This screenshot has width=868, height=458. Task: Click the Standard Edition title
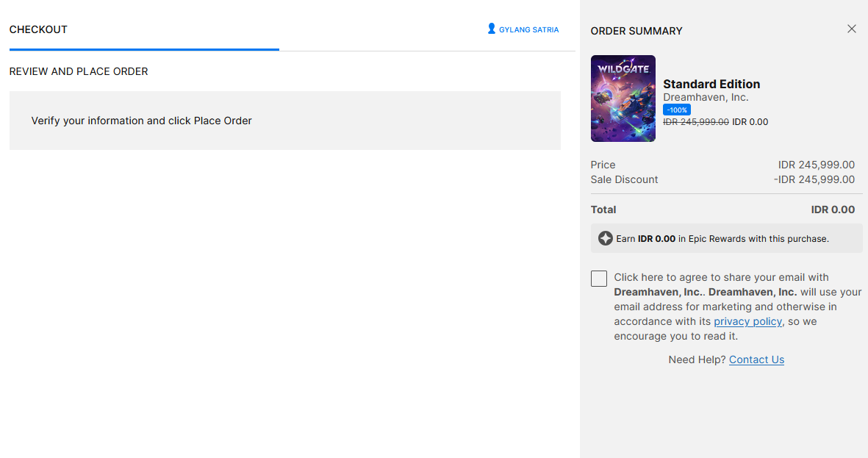(711, 84)
